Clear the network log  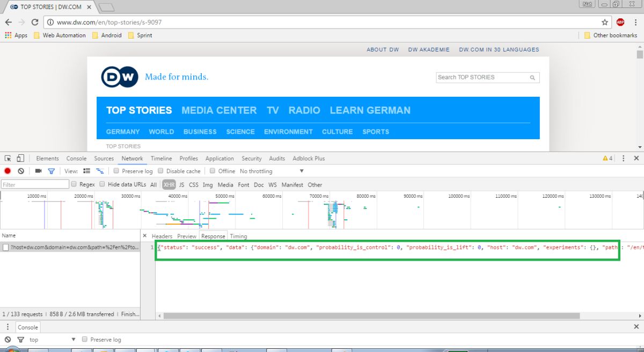tap(21, 171)
